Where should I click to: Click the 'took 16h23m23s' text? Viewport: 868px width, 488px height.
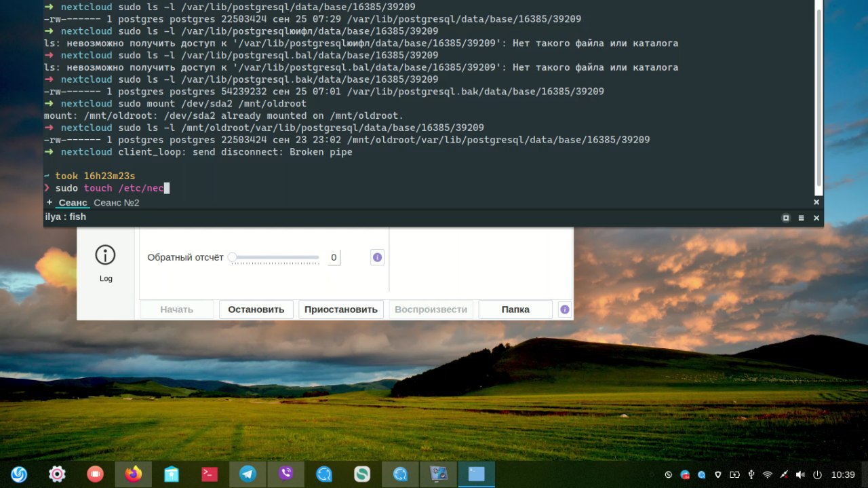click(x=96, y=176)
